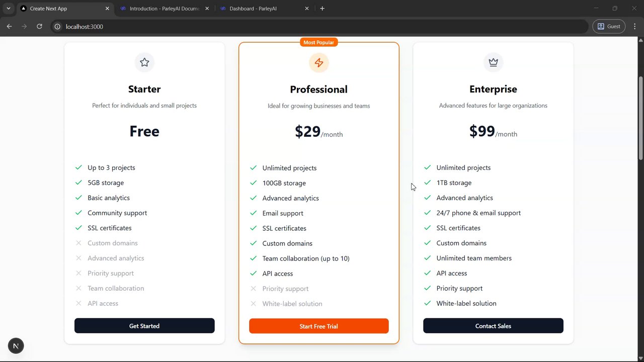Click the Enterprise plan crown icon

[493, 62]
